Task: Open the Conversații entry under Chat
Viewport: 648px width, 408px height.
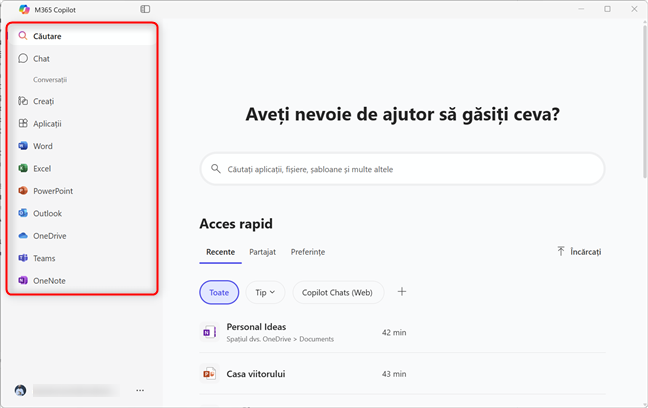Action: pyautogui.click(x=50, y=80)
